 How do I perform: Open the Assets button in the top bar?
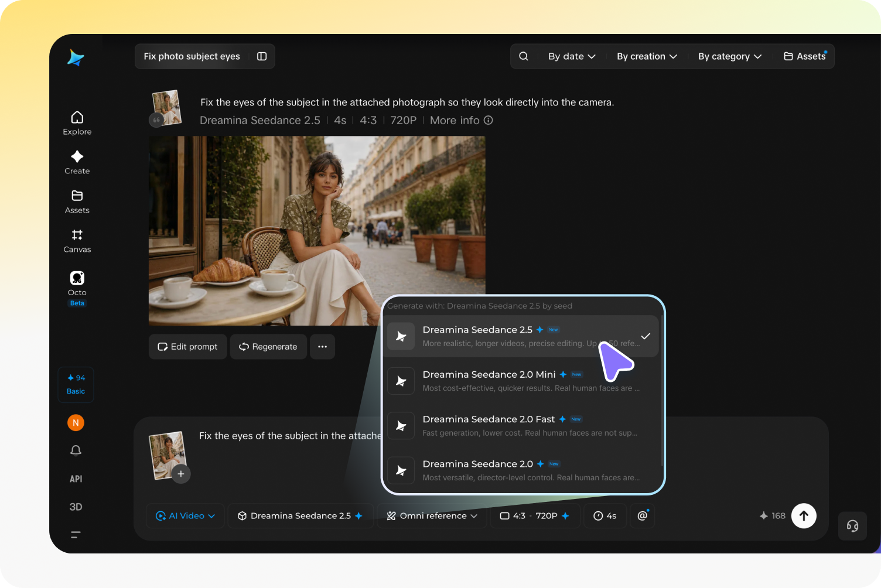click(x=805, y=56)
